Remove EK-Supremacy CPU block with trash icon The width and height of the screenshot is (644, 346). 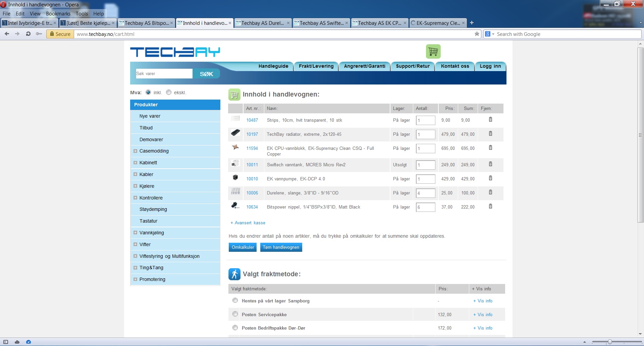[x=490, y=148]
